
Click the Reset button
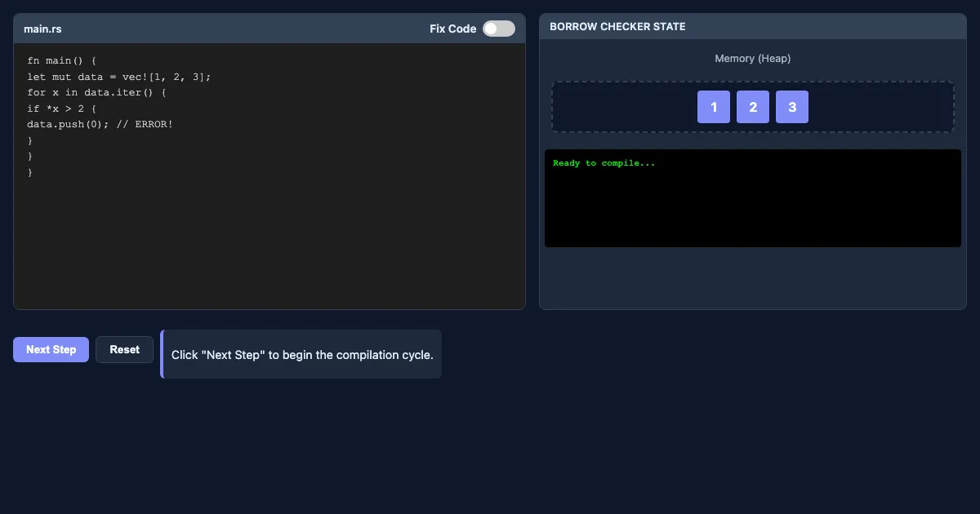[x=124, y=349]
